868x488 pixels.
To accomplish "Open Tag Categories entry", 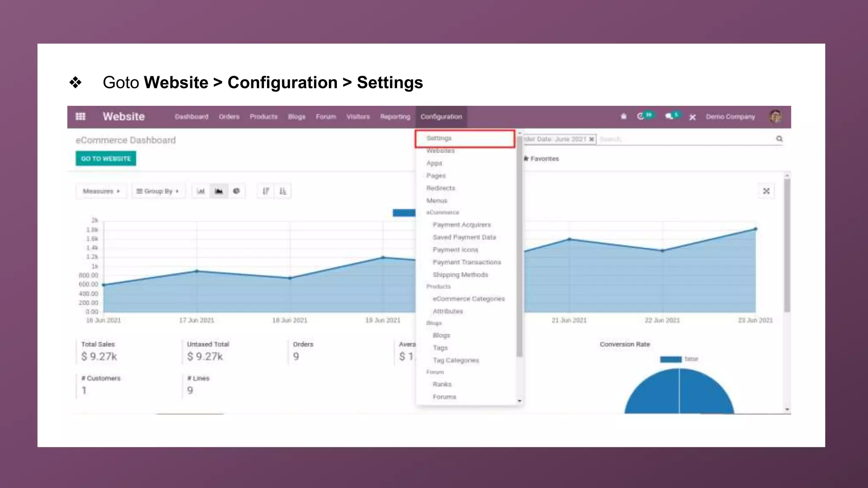I will coord(456,360).
